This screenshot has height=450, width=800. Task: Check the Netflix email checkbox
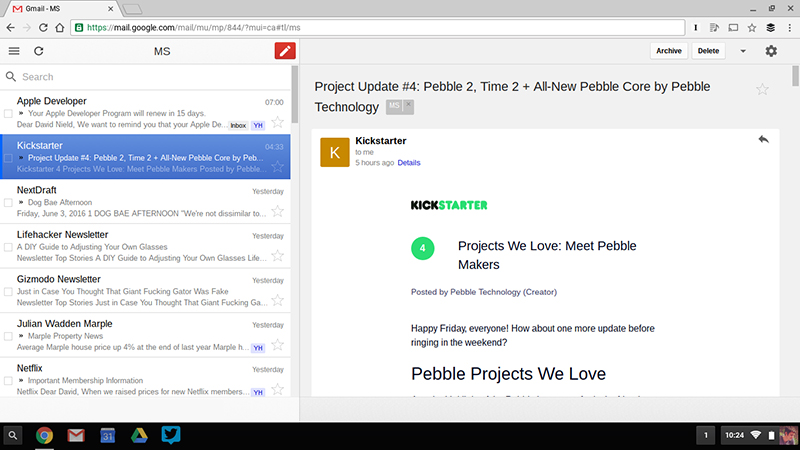(8, 381)
